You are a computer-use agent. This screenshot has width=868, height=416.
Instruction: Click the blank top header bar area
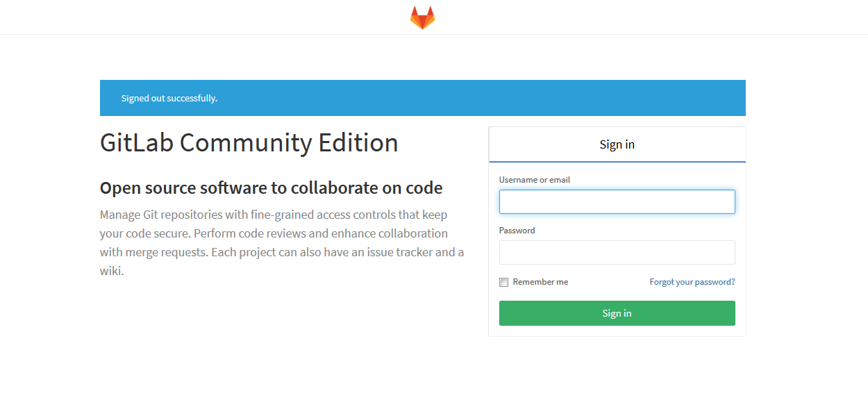(x=208, y=17)
